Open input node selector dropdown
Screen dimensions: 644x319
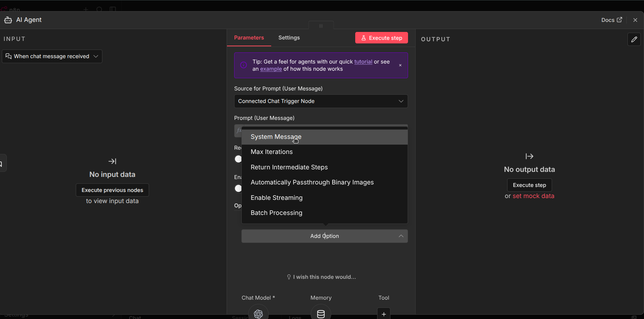tap(52, 56)
